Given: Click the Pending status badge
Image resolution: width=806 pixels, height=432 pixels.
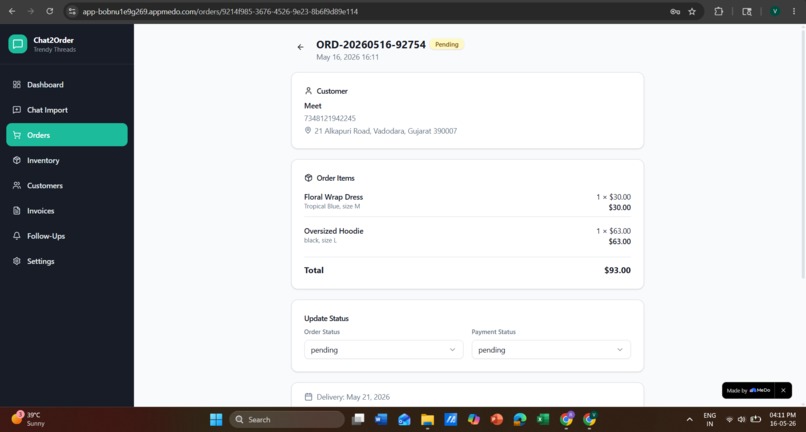Looking at the screenshot, I should coord(447,45).
